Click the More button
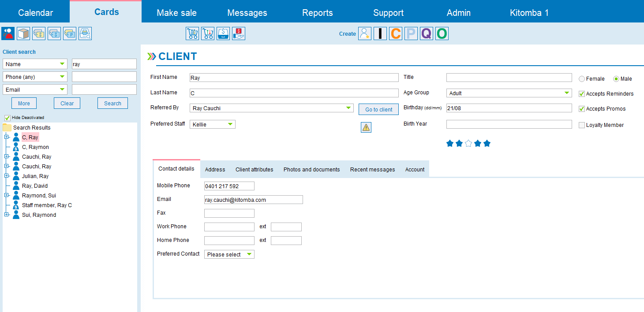 pyautogui.click(x=24, y=104)
